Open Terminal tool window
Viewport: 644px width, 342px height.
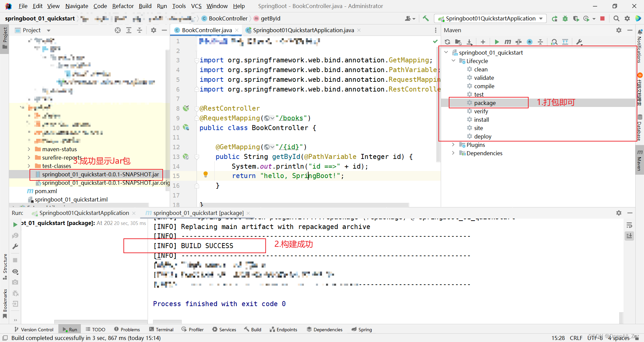161,330
